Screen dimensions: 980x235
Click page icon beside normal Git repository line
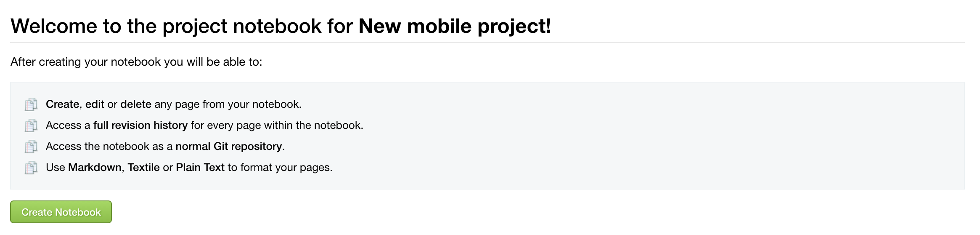31,146
